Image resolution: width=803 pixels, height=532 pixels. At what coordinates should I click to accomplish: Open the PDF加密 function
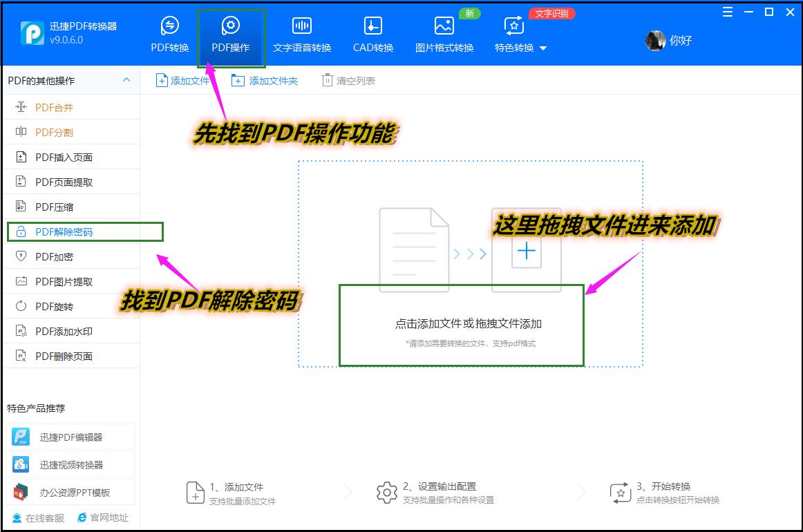49,256
